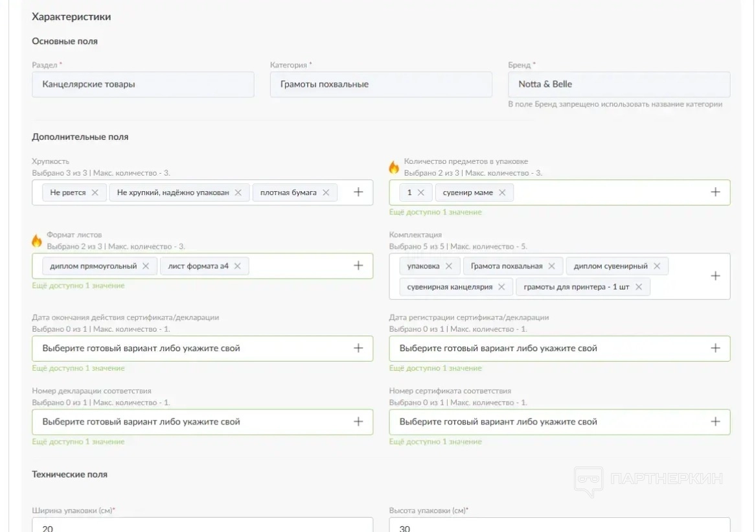756x532 pixels.
Task: Open the Категория field
Action: (381, 84)
